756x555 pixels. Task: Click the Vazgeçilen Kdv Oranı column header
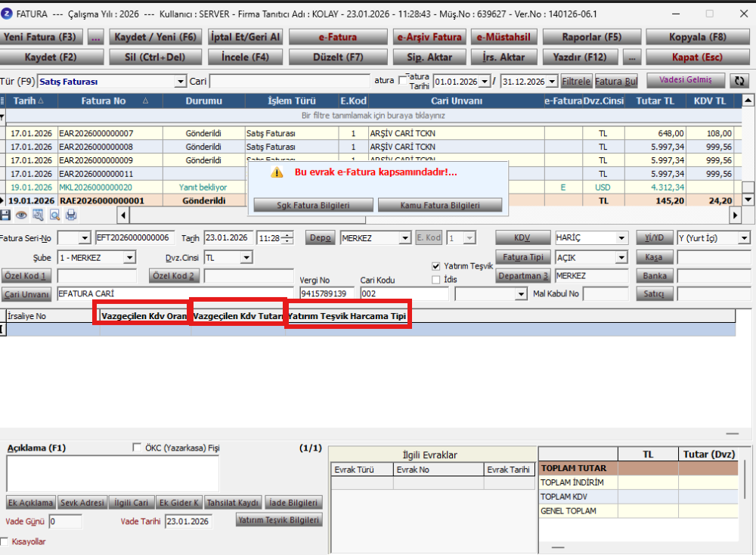[x=144, y=316]
